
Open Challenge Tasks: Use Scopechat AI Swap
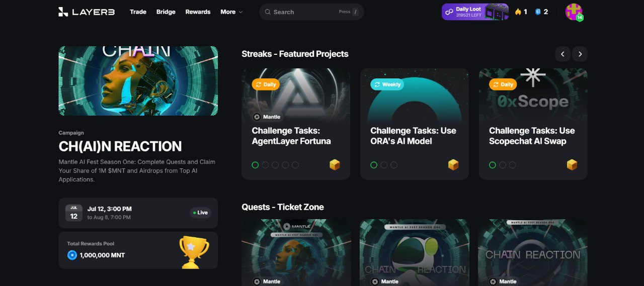tap(532, 136)
